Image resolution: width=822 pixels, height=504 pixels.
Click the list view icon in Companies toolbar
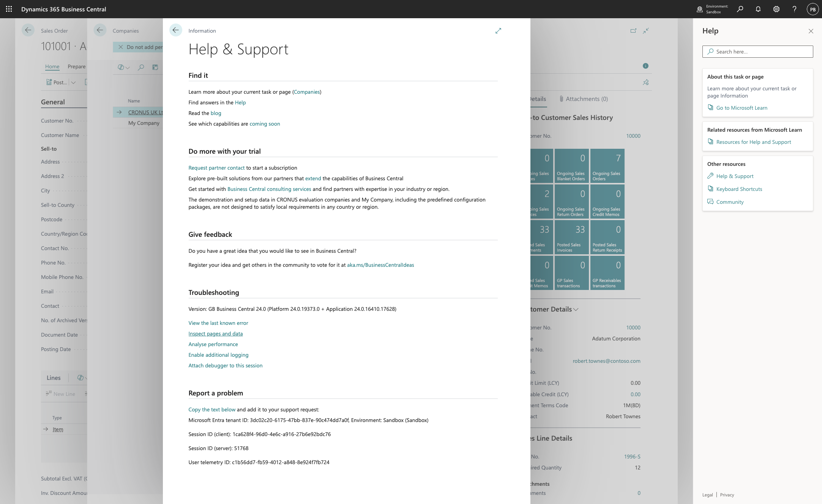[x=155, y=67]
